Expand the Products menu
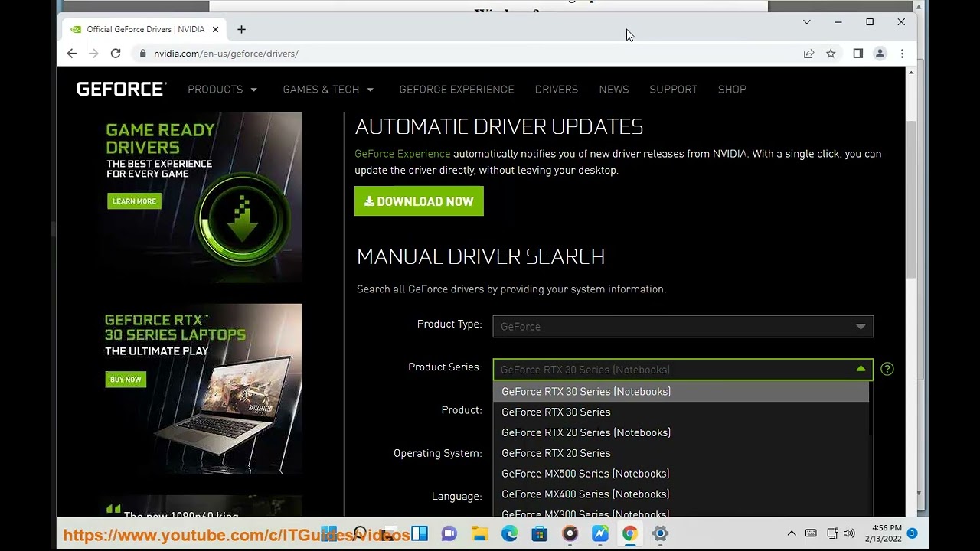The width and height of the screenshot is (980, 551). point(222,90)
